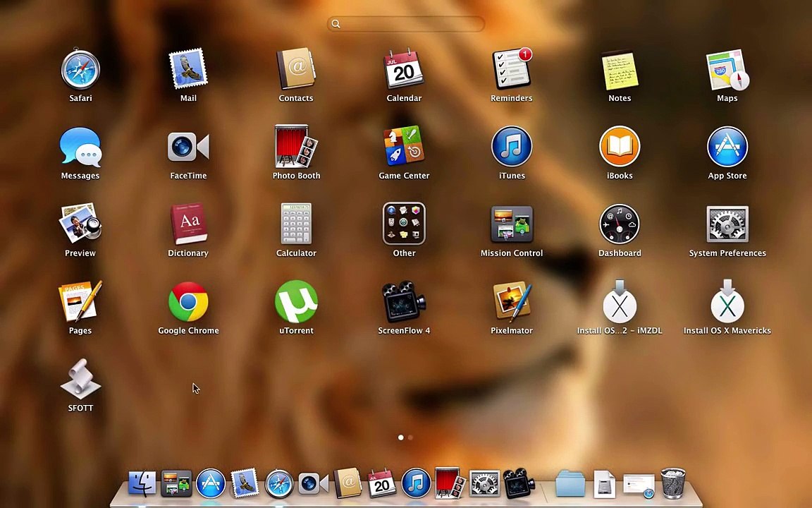Launch the Install OS X Mavericks app
The image size is (812, 508).
pos(727,302)
